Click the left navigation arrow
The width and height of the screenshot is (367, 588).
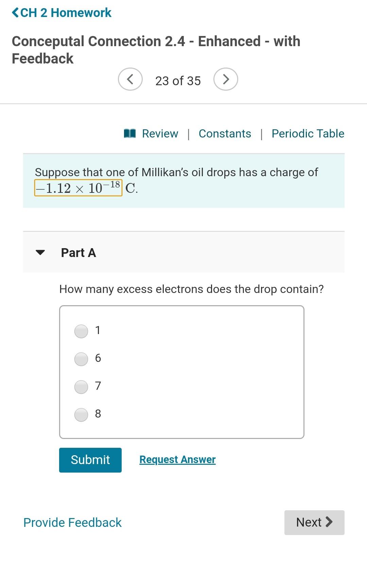coord(130,79)
